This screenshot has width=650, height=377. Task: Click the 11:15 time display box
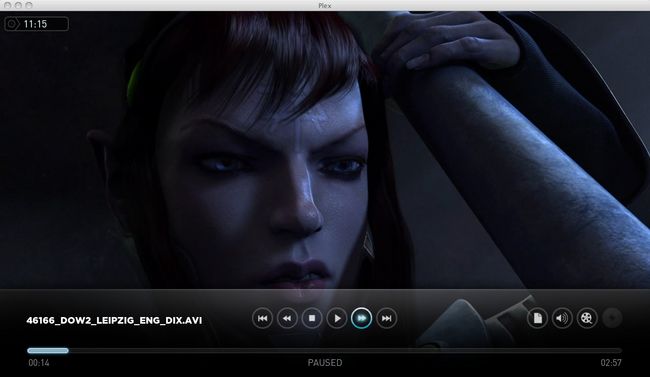[x=36, y=24]
